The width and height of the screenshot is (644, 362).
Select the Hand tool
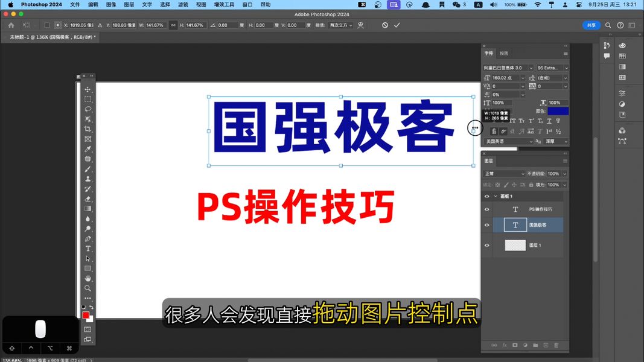(88, 278)
